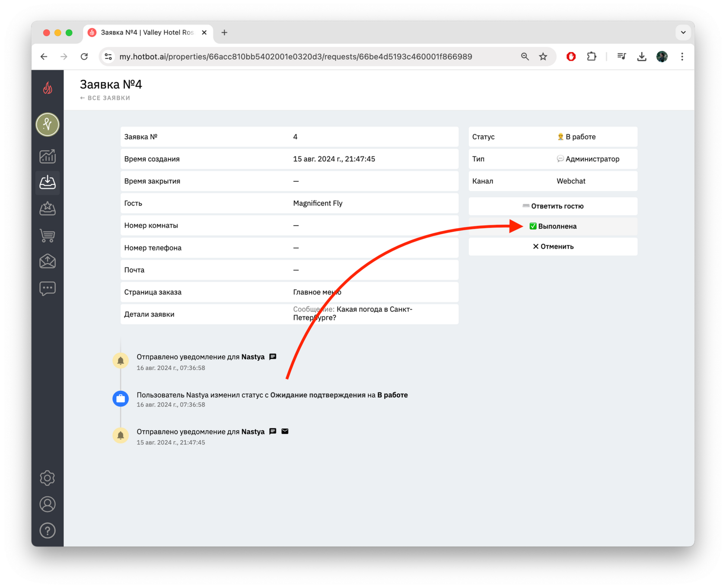
Task: Click message icon beside first Nastya notification
Action: 273,357
